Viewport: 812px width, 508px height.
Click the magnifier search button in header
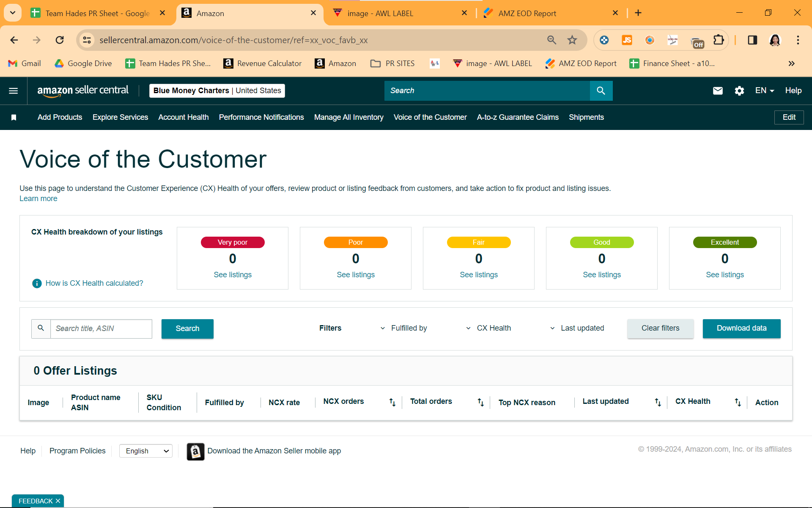point(601,91)
